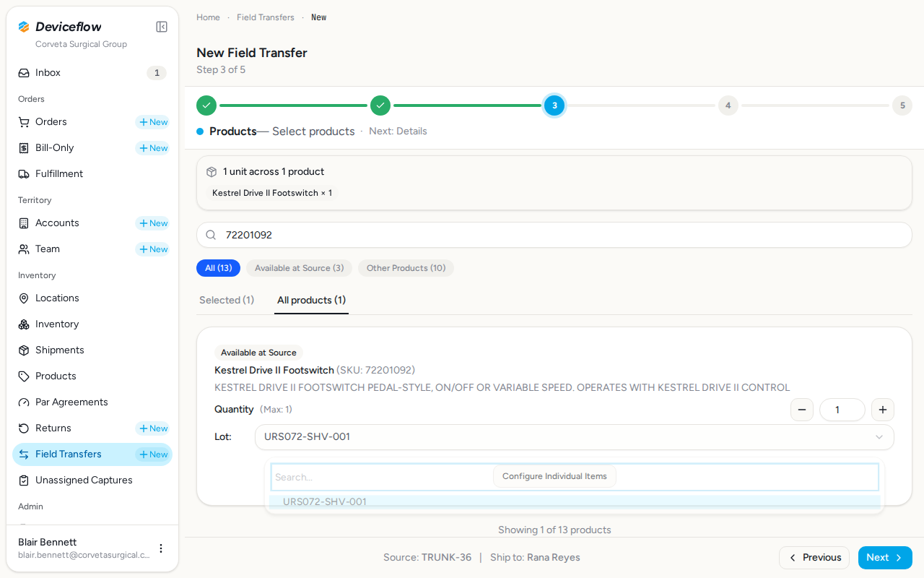Filter by Other Products (10)

click(x=406, y=268)
